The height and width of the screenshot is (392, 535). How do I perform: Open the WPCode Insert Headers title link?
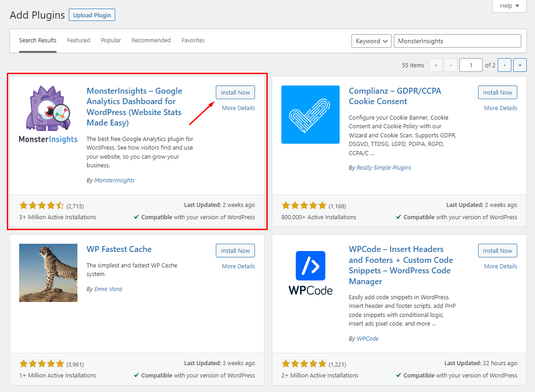401,265
